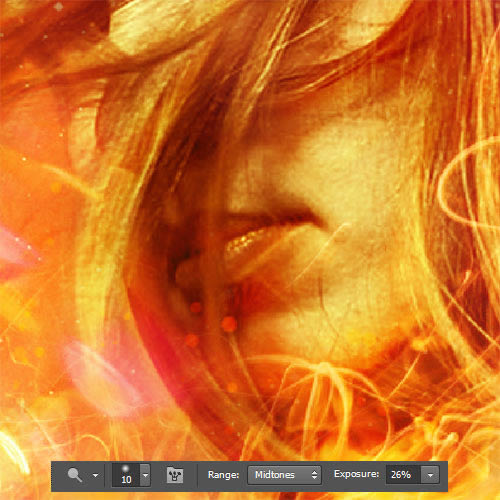500x500 pixels.
Task: Toggle the brush panel icon
Action: pyautogui.click(x=175, y=475)
